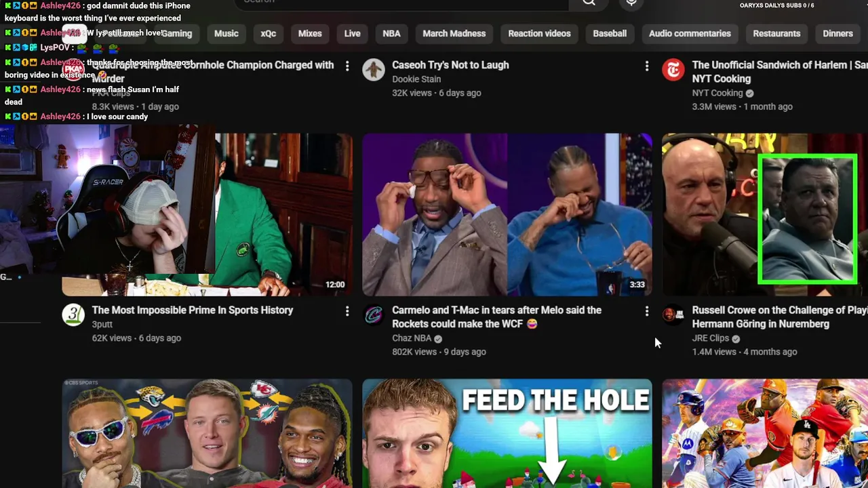
Task: Click the NYT Cooking channel avatar
Action: click(673, 70)
